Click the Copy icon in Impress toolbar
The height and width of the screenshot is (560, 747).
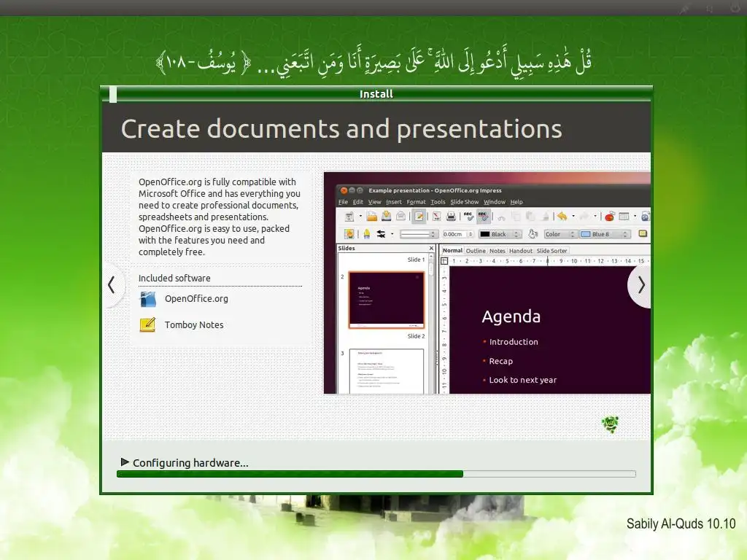pos(516,217)
